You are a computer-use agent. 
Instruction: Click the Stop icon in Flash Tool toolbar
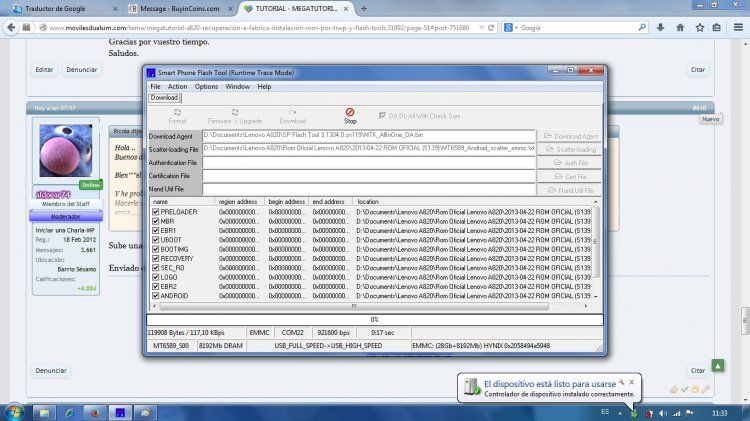point(350,112)
